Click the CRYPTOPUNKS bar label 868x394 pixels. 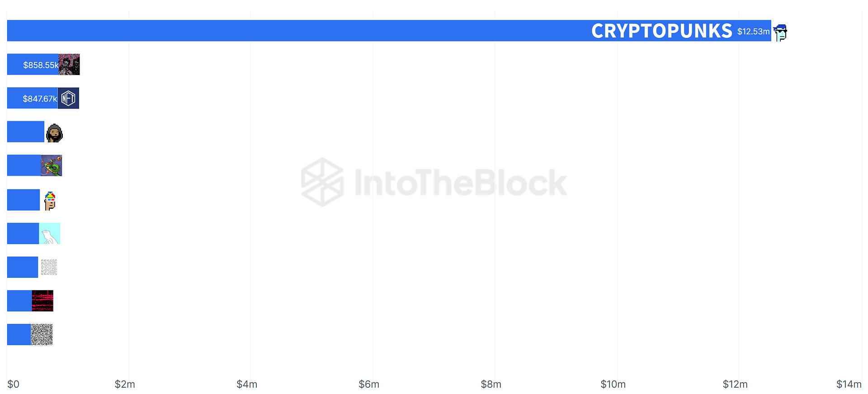661,31
